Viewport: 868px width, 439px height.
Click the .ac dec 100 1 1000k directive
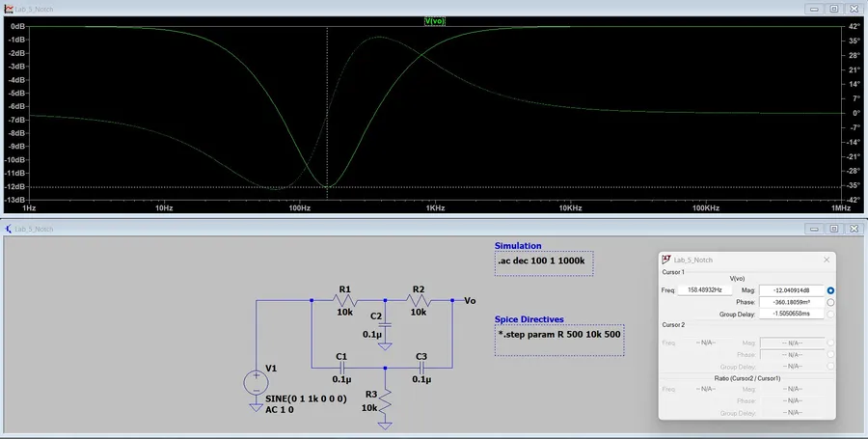point(541,261)
